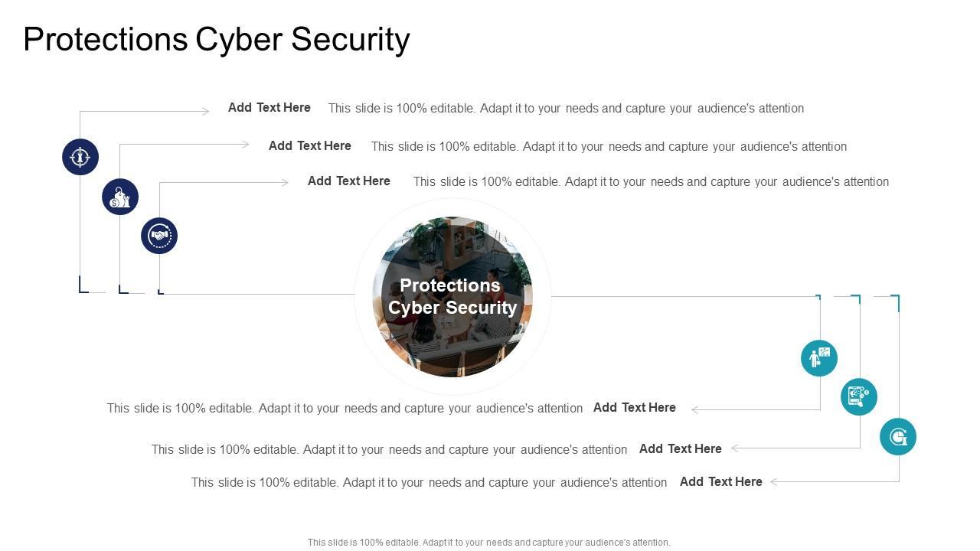Click 'Add Text Here' linked to crosshair icon

269,108
